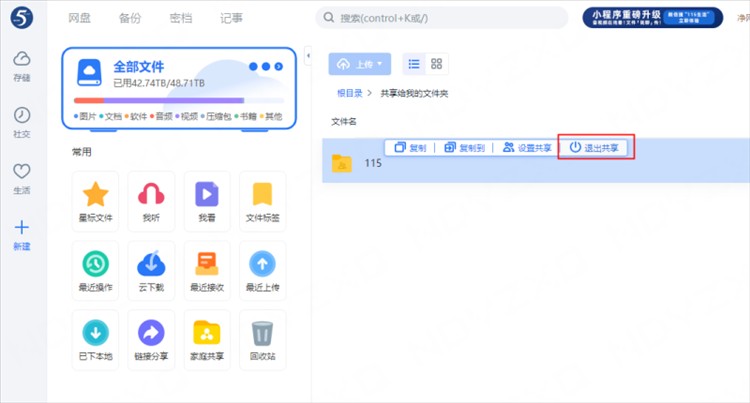Click the 新建 plus icon

(x=22, y=227)
